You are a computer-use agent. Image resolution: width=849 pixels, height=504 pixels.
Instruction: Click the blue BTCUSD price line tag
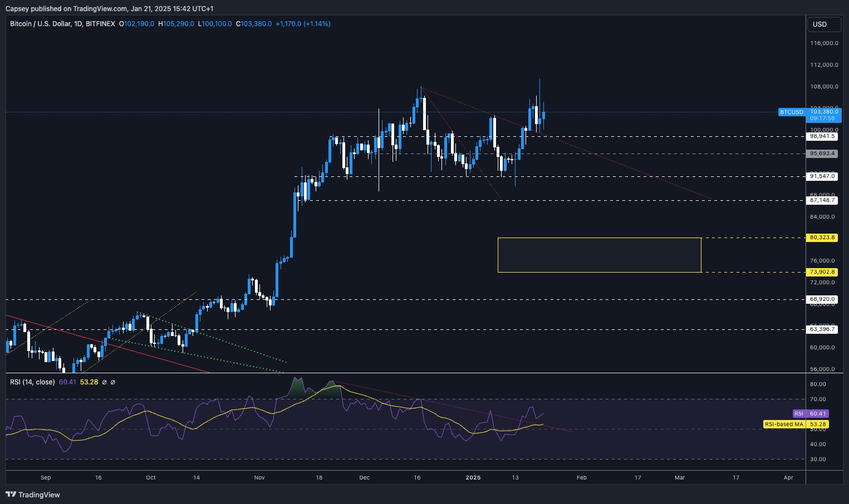(791, 112)
